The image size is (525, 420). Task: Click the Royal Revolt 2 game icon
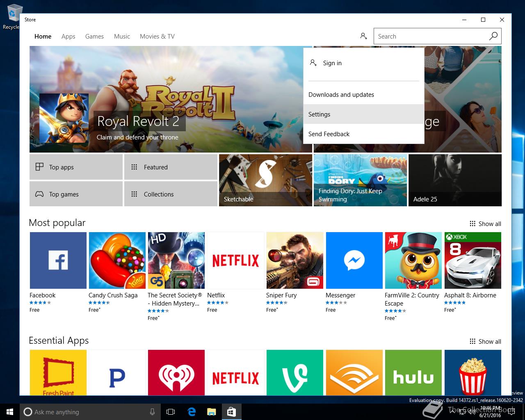pyautogui.click(x=64, y=118)
